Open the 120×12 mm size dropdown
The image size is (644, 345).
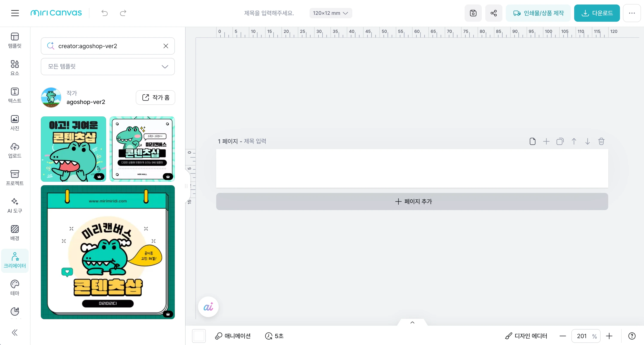coord(330,13)
